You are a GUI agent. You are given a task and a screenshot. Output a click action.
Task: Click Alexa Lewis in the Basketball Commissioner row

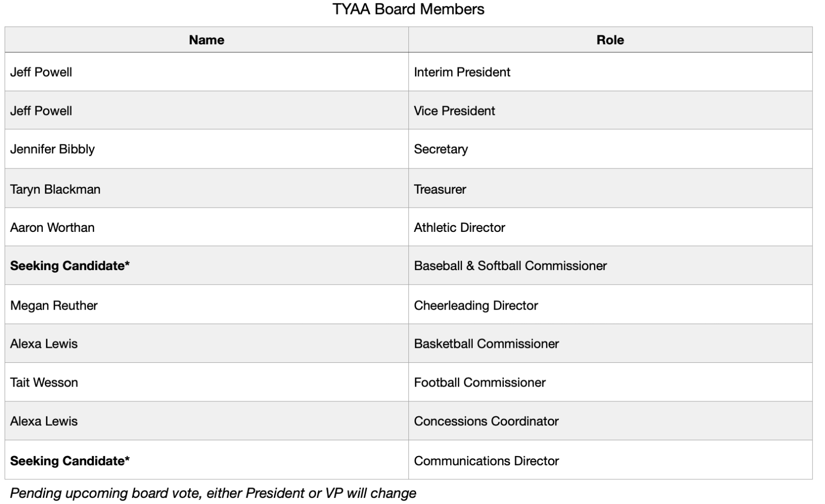coord(44,344)
